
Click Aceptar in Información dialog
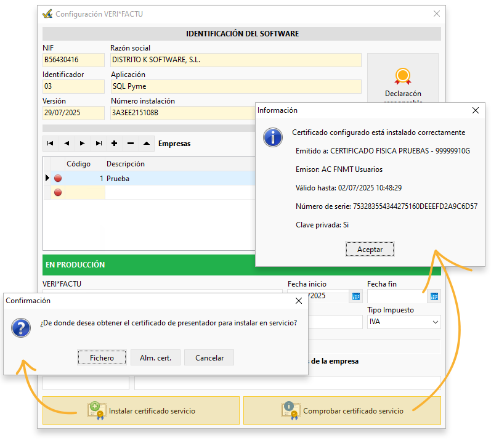pyautogui.click(x=370, y=250)
